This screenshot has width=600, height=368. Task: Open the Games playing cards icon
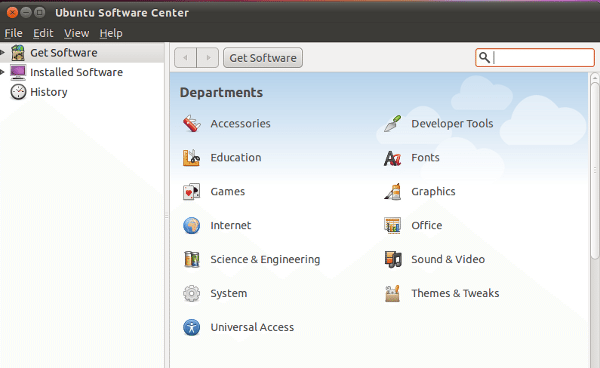point(191,192)
